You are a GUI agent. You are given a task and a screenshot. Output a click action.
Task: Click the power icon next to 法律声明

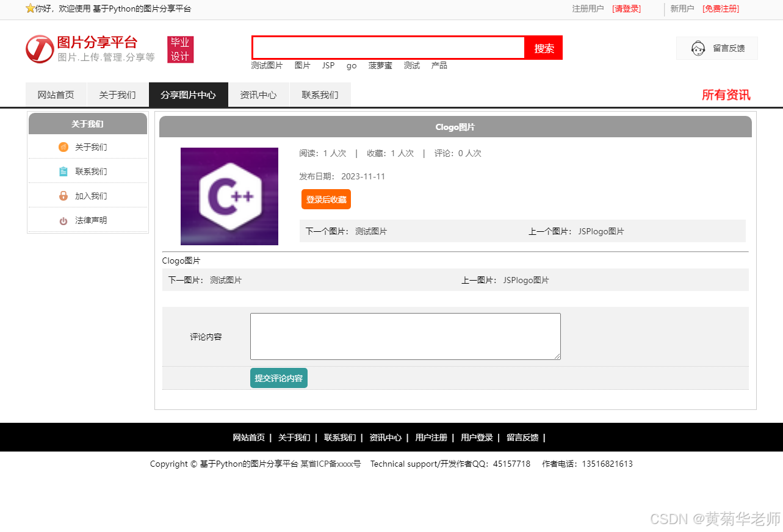tap(63, 220)
